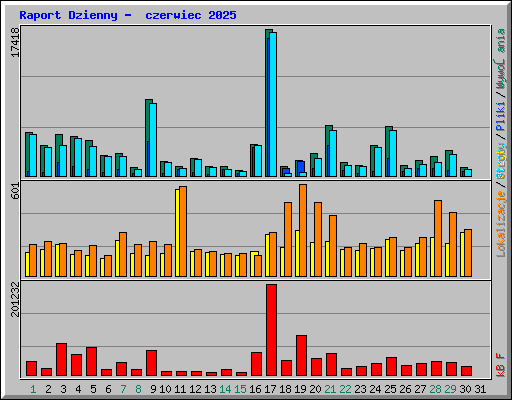Click the blue bar for day 19
Screen dimensions: 512x400
pos(301,167)
